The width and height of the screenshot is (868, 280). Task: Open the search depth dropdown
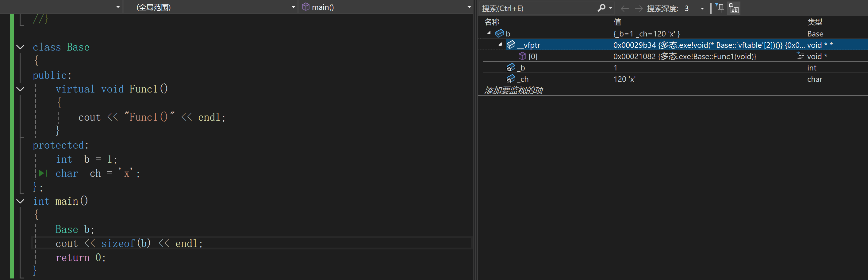coord(702,8)
